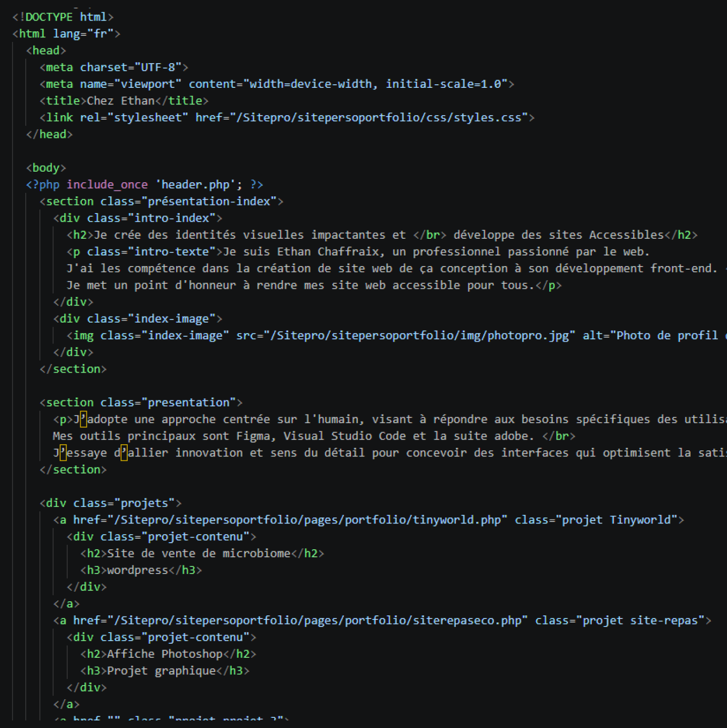Click the words "Visual Studio Code"
Image resolution: width=727 pixels, height=728 pixels.
coord(345,436)
